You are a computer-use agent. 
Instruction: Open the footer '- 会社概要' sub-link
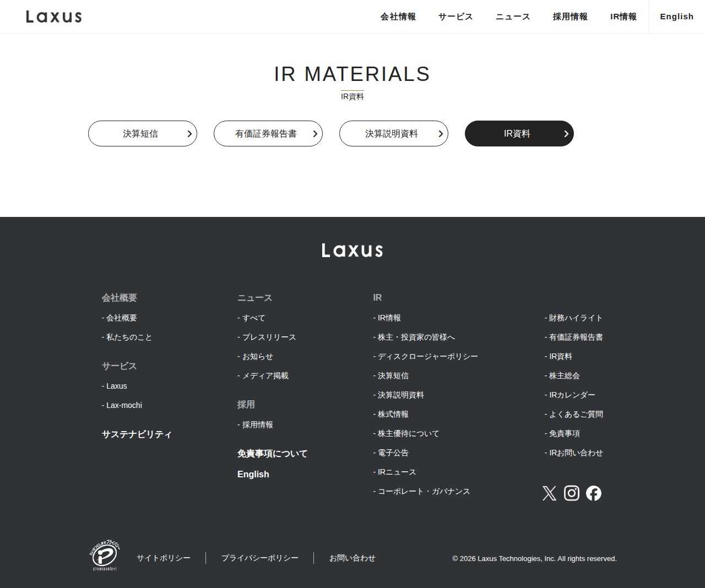point(120,318)
